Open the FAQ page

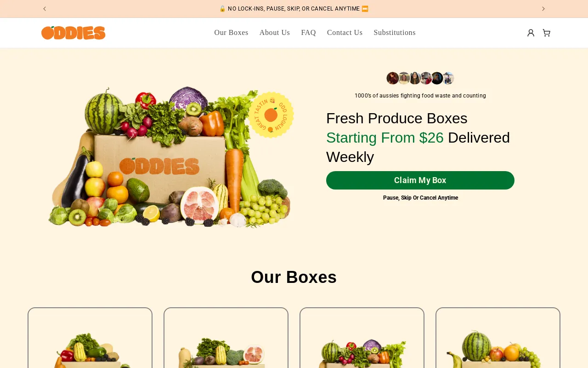pyautogui.click(x=309, y=33)
